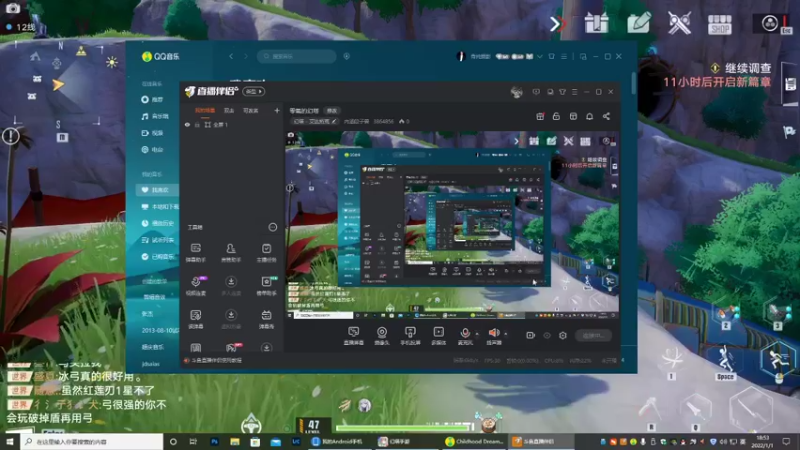Open QQ Music skin shirt icon
Image resolution: width=800 pixels, height=450 pixels.
(552, 56)
